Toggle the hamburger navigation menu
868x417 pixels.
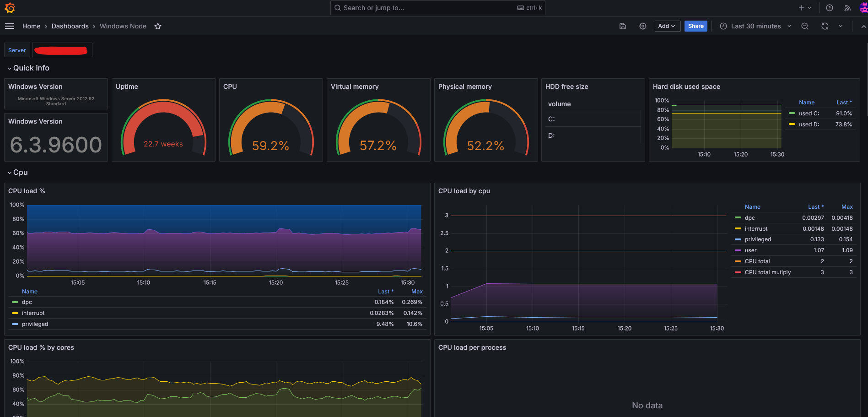pos(10,26)
